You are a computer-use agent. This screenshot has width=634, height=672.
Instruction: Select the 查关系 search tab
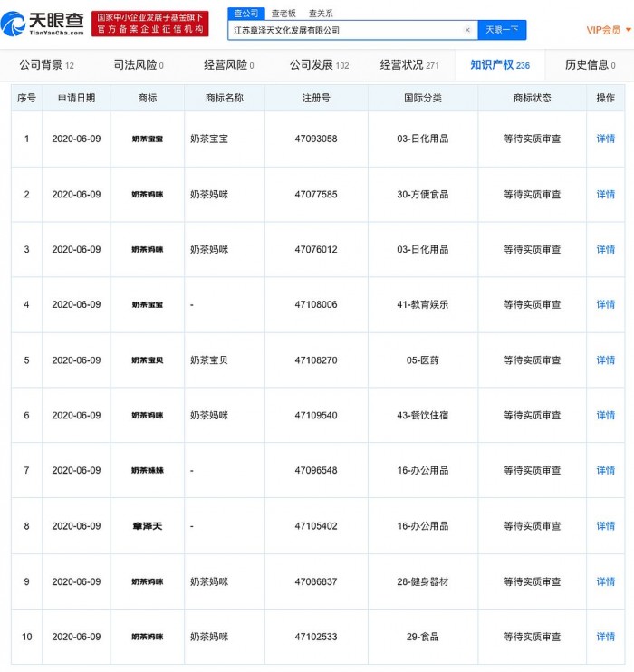pyautogui.click(x=321, y=14)
